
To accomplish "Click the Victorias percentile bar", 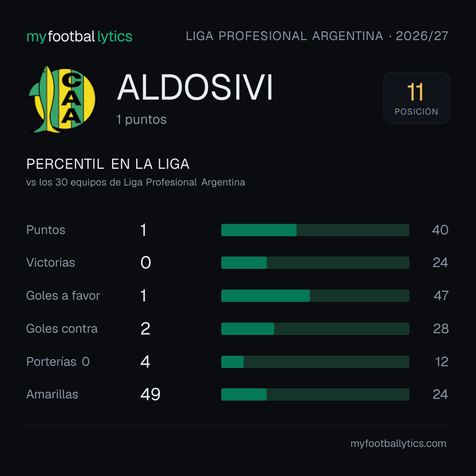I will pos(315,263).
